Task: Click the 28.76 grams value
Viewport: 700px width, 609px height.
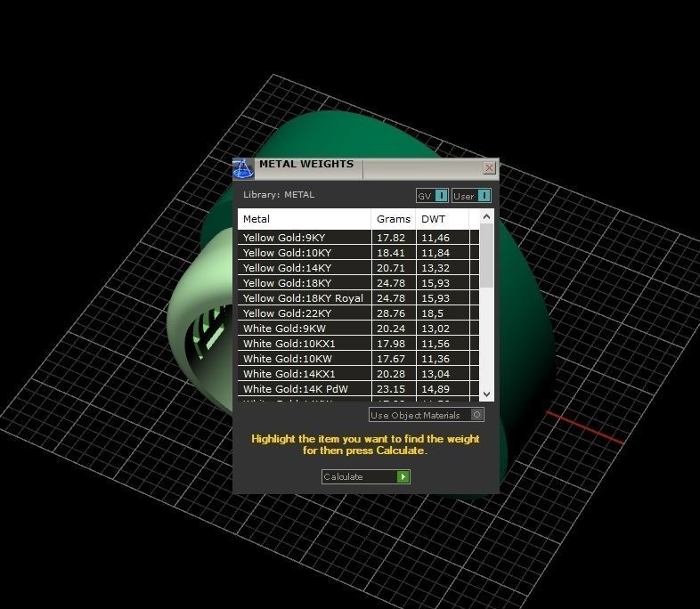Action: click(x=391, y=313)
